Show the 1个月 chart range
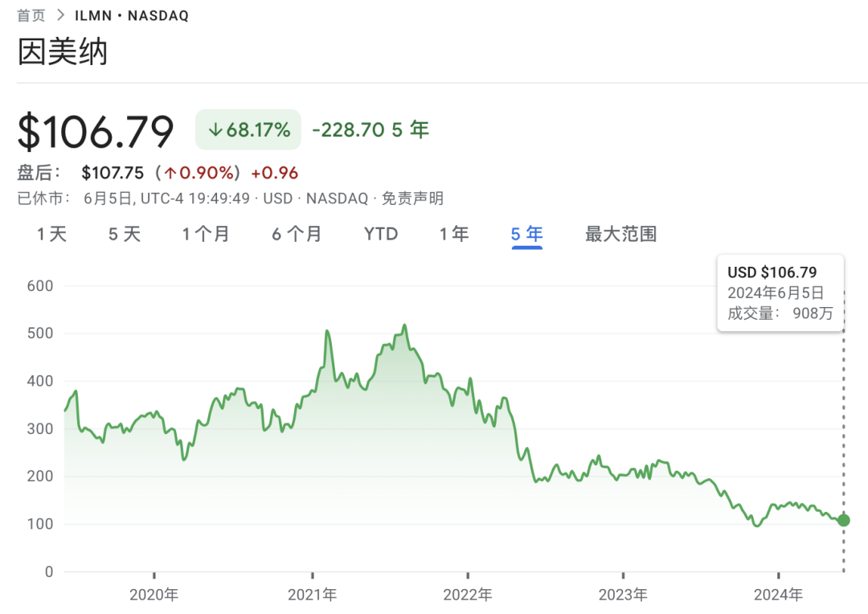The width and height of the screenshot is (868, 614). tap(206, 234)
